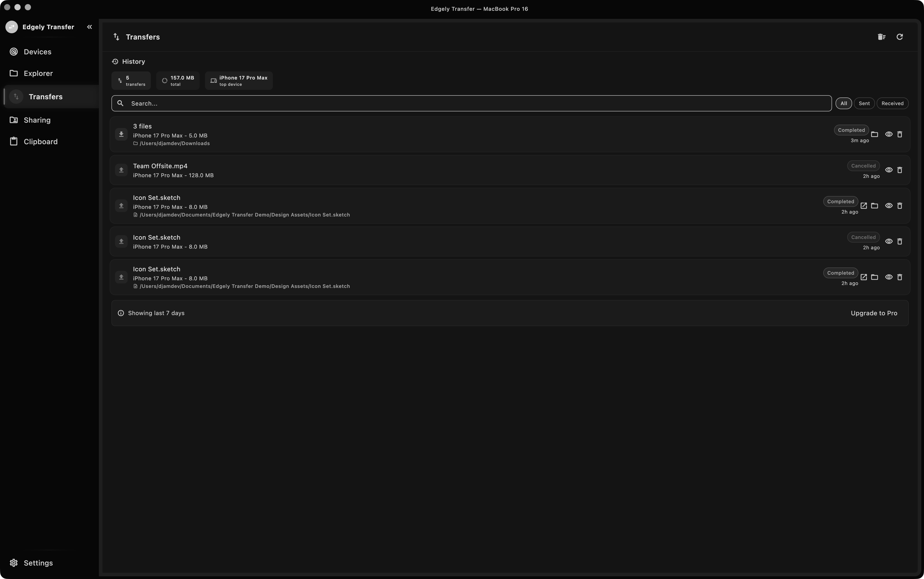Screen dimensions: 924x579
Task: Click the History heading
Action: [x=133, y=62]
